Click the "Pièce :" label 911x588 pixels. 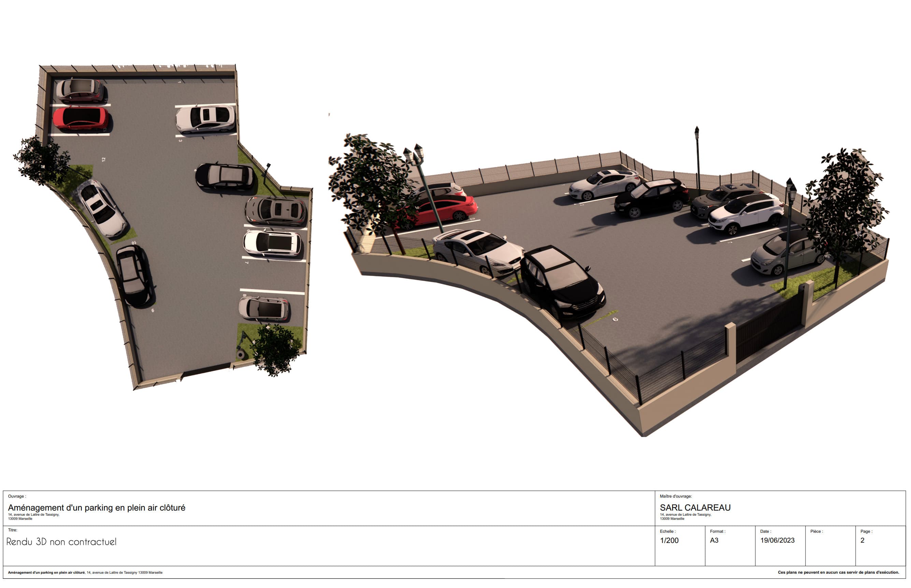point(816,531)
